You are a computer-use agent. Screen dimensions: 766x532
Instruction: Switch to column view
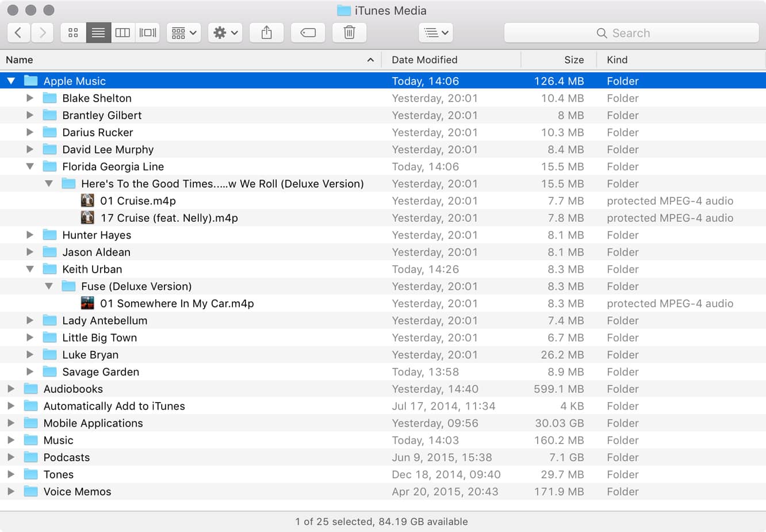point(122,33)
